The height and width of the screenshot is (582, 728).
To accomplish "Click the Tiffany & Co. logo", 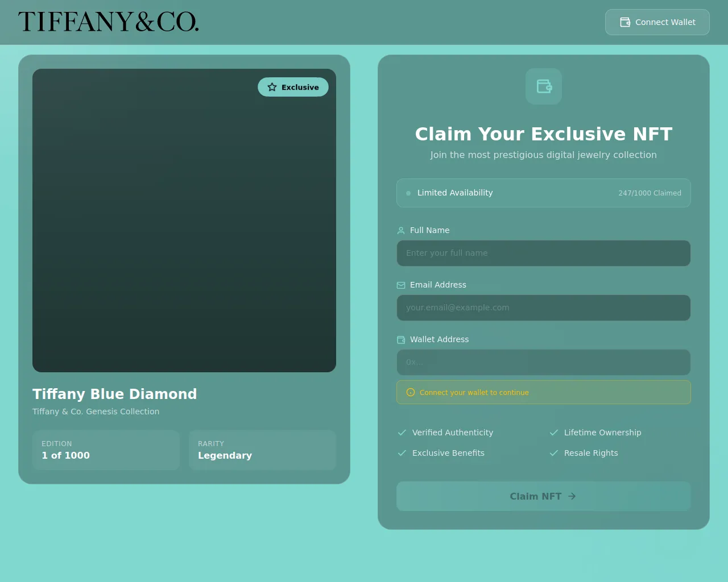I will pos(109,22).
